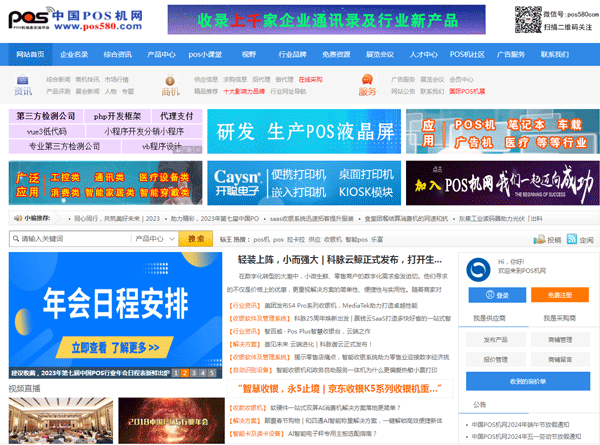Select slide 1 on banner carousel
The height and width of the screenshot is (445, 600).
(176, 373)
